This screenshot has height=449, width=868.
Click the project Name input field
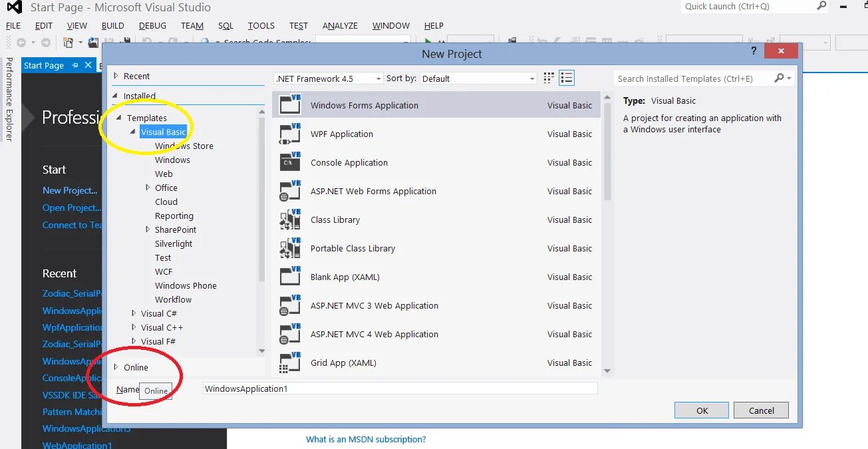tap(400, 388)
